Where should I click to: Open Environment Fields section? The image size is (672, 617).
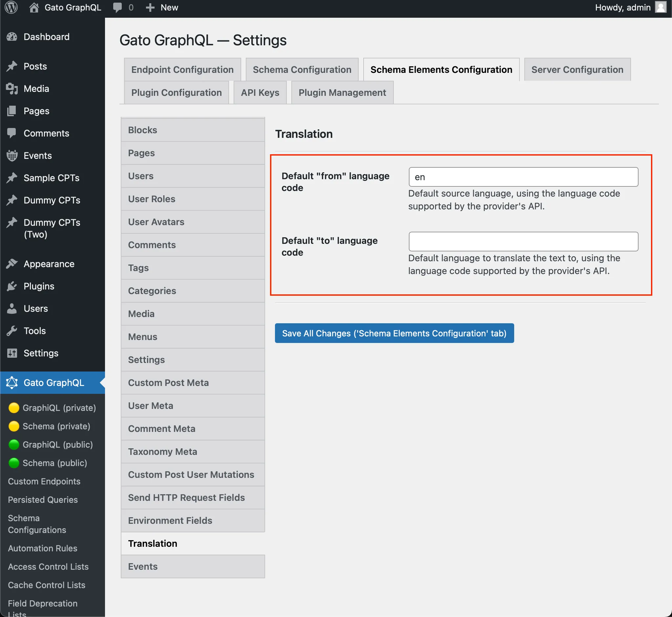pyautogui.click(x=193, y=521)
